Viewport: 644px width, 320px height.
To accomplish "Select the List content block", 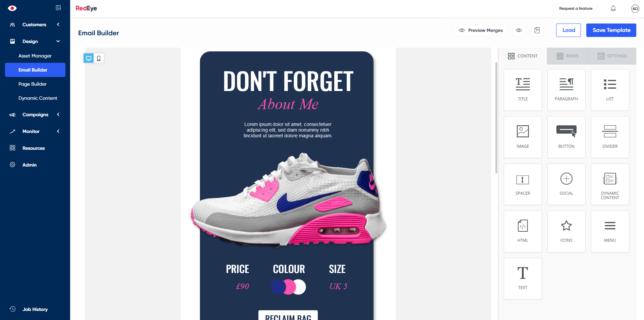I will point(610,90).
